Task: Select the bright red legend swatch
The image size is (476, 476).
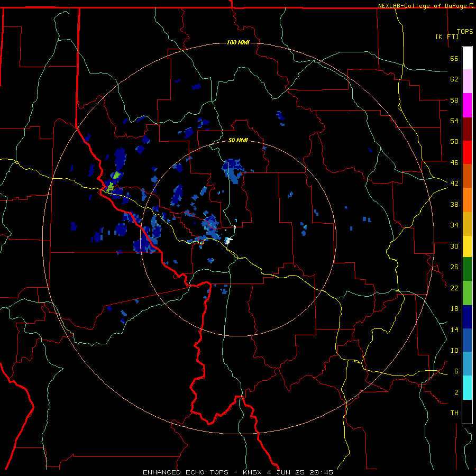Action: (x=467, y=152)
